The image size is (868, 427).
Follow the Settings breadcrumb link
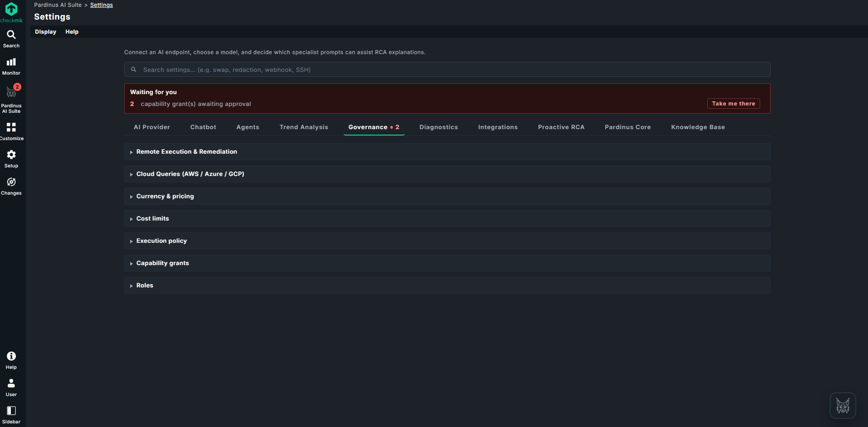(102, 5)
